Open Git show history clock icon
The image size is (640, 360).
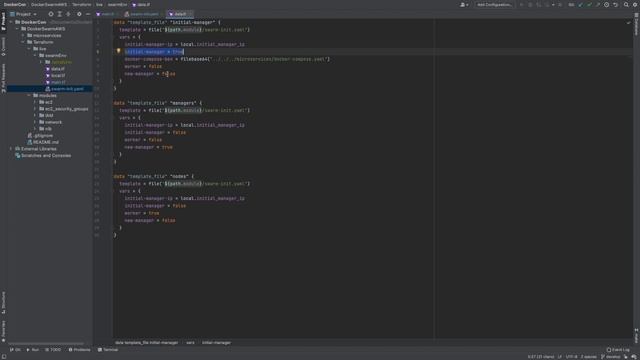point(607,4)
